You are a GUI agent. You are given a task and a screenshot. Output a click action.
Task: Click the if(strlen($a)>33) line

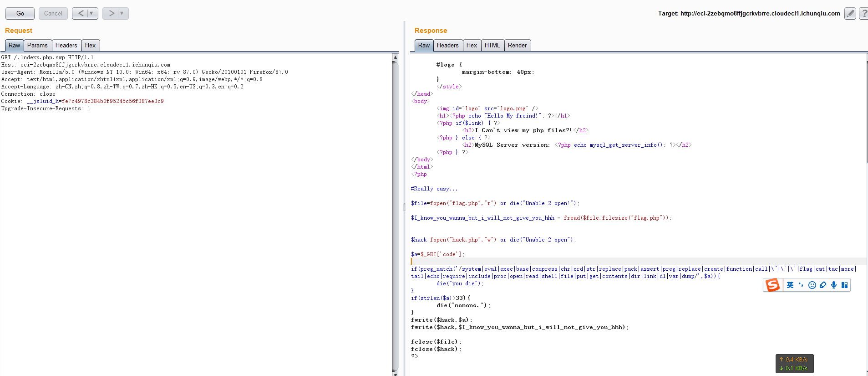(x=441, y=298)
